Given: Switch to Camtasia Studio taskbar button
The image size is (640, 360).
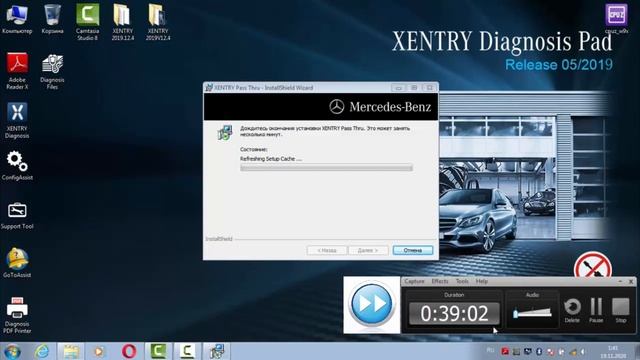Looking at the screenshot, I should coord(158,351).
